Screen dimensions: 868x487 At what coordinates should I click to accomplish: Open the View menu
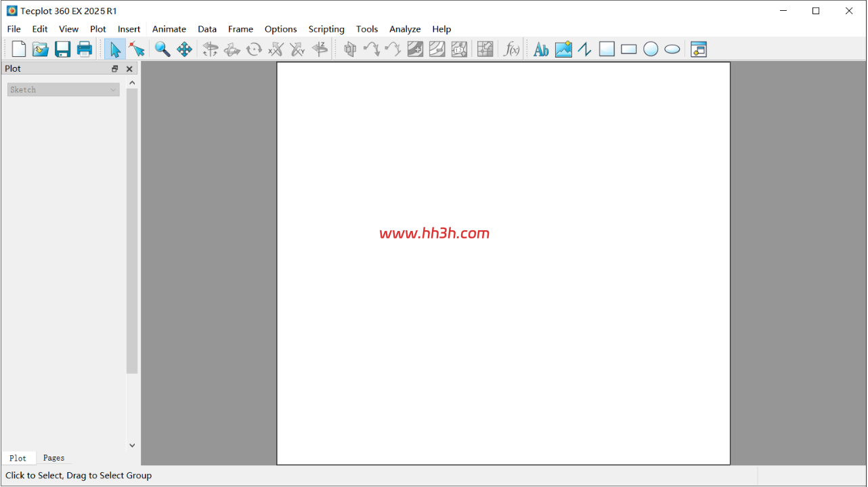coord(69,29)
